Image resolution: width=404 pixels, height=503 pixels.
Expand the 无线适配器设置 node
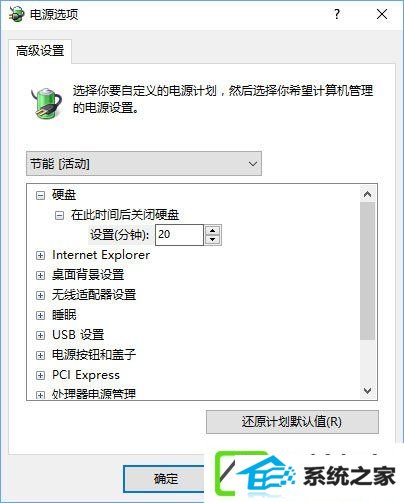pyautogui.click(x=40, y=296)
